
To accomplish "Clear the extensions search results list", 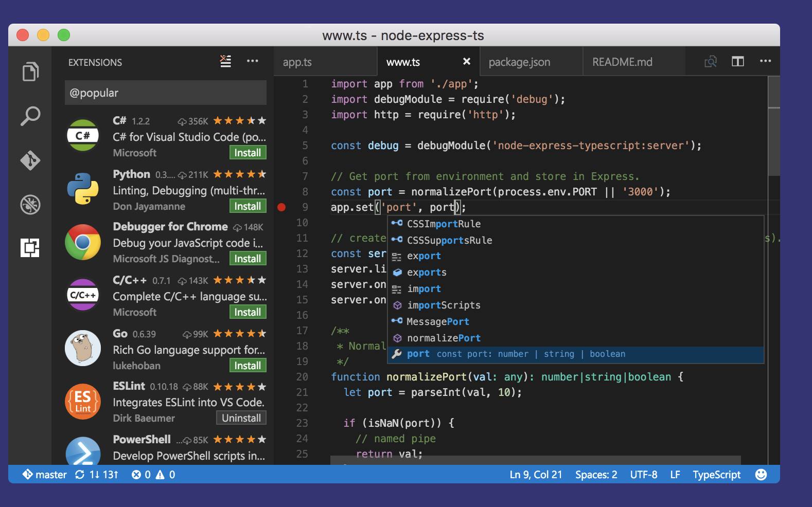I will (225, 61).
